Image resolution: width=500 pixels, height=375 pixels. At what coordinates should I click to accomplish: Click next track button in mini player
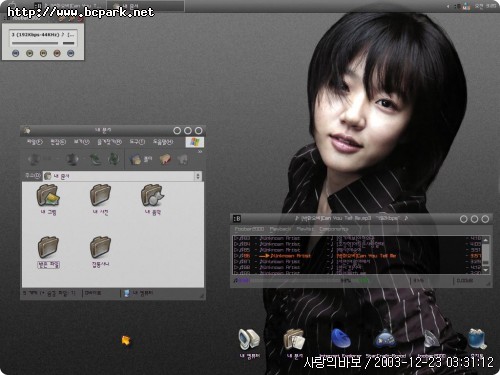71,53
